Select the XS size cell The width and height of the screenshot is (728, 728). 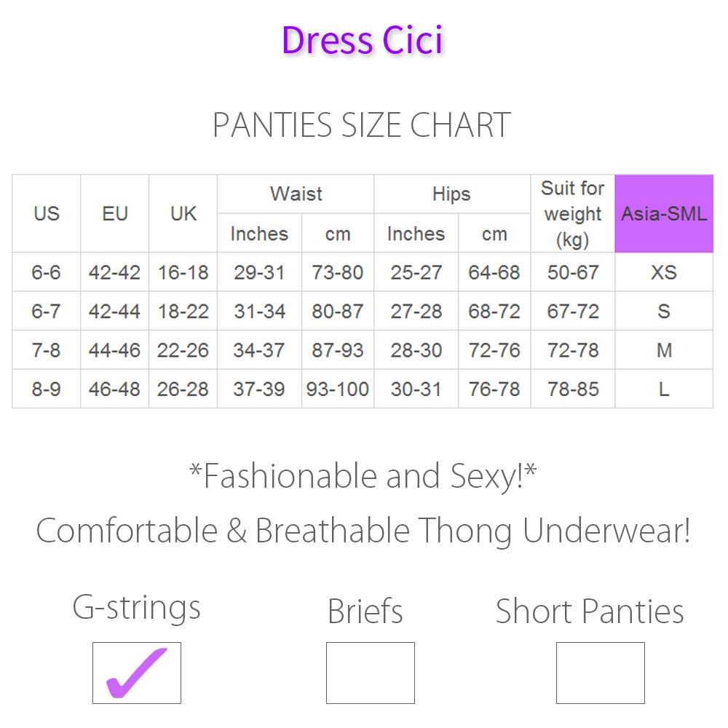664,272
